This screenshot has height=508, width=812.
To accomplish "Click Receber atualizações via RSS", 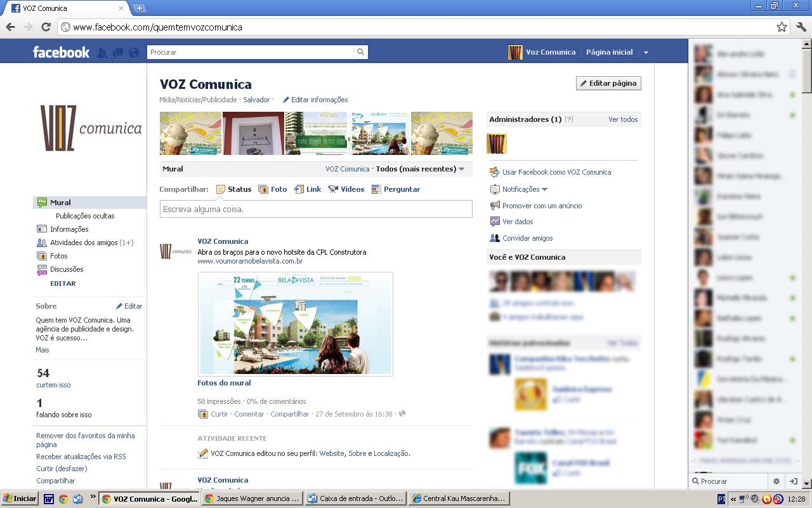I will 81,457.
